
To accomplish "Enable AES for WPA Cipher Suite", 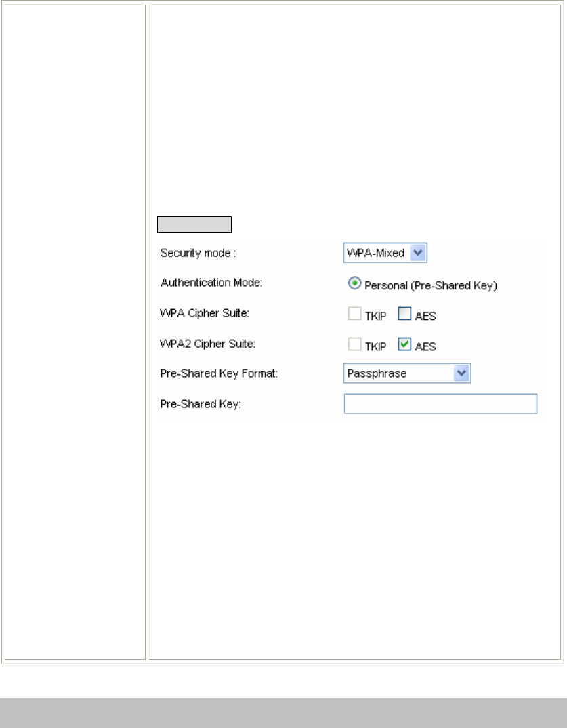I will (404, 314).
